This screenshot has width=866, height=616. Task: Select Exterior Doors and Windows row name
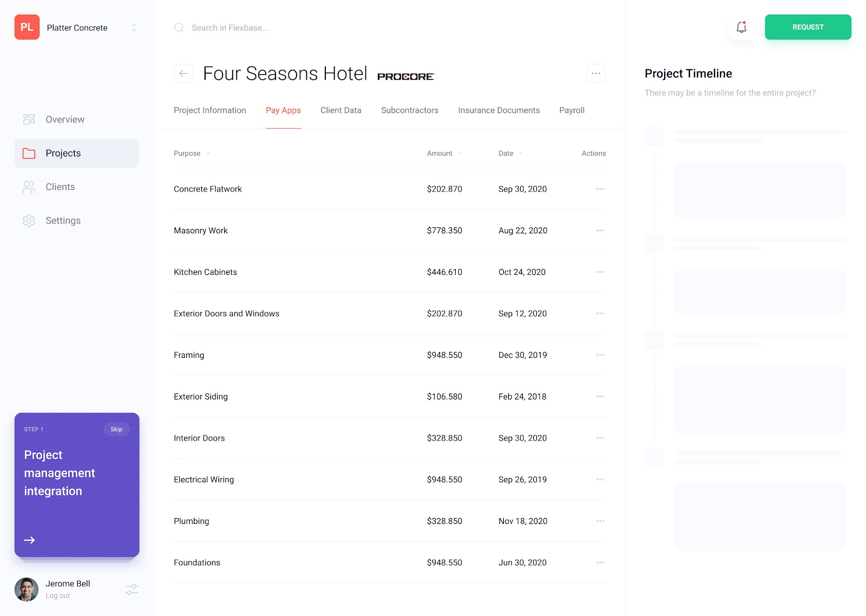[x=226, y=313]
